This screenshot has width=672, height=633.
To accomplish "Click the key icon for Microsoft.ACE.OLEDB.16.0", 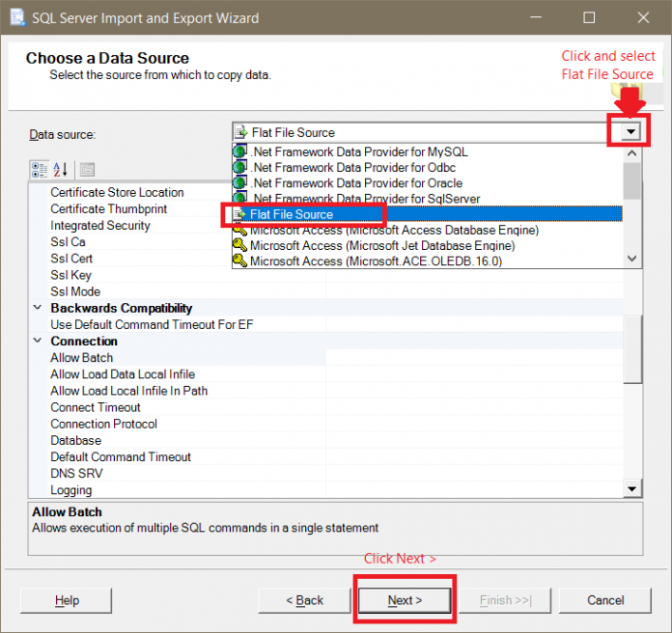I will point(240,261).
